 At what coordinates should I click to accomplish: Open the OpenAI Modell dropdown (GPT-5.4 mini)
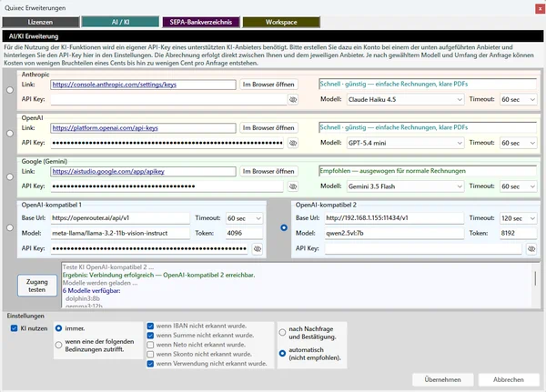tap(405, 143)
